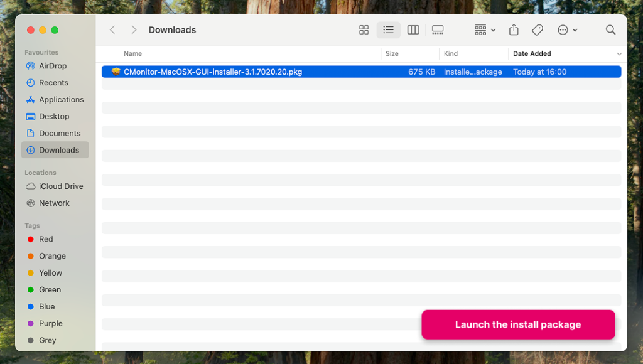Image resolution: width=643 pixels, height=364 pixels.
Task: Go forward with the right chevron
Action: tap(134, 30)
